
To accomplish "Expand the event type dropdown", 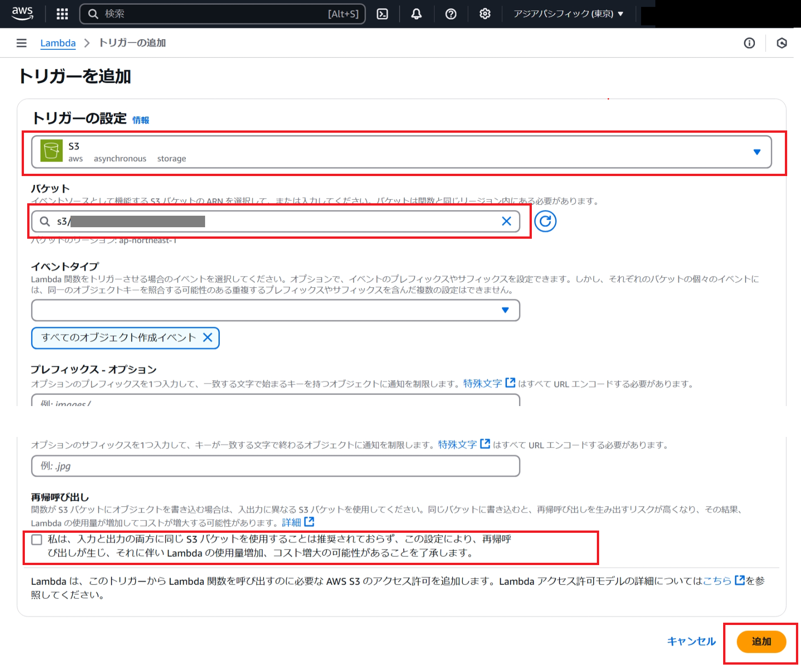I will [x=276, y=310].
